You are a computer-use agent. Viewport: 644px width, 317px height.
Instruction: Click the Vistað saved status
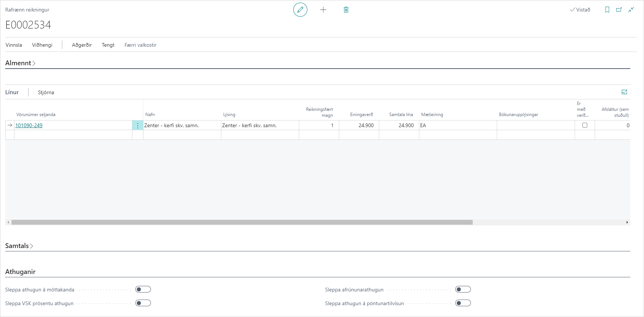[580, 10]
